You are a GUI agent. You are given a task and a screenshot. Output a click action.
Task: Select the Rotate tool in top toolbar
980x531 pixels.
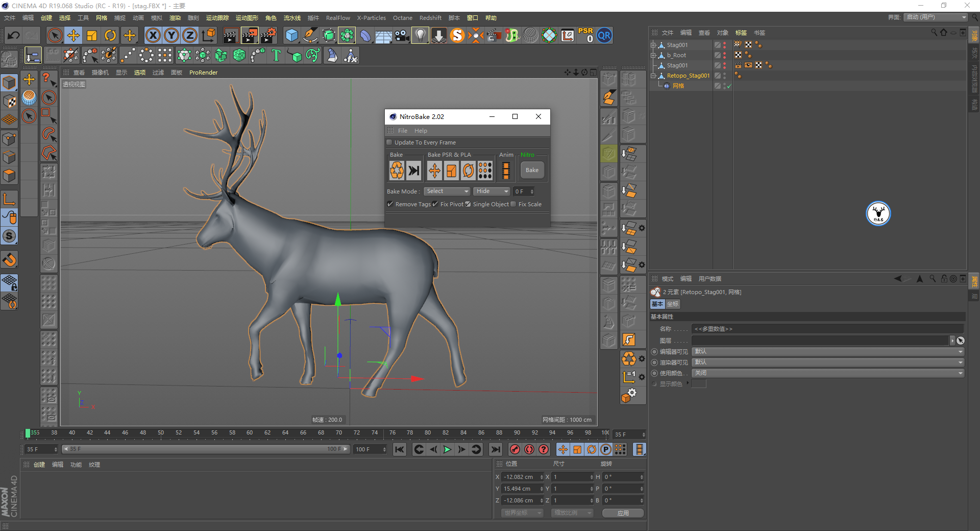click(x=110, y=35)
